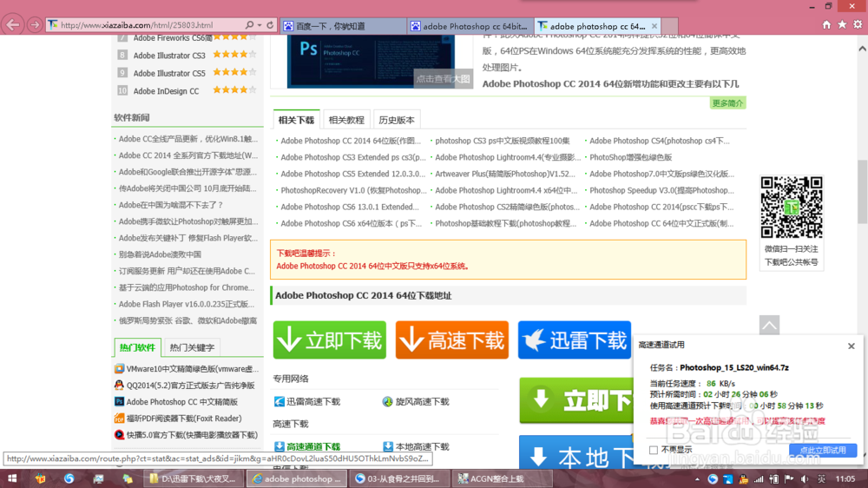868x488 pixels.
Task: Open the browser Home icon
Action: [826, 24]
